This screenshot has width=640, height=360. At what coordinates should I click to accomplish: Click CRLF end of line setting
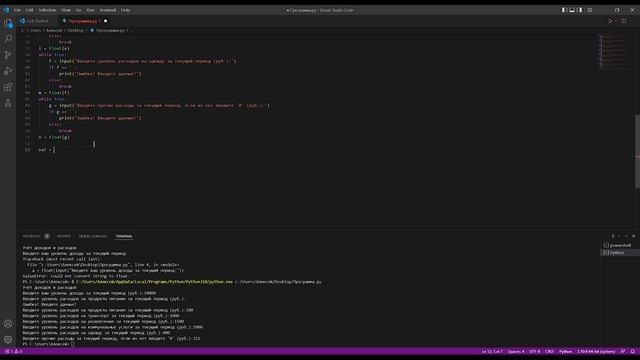(x=549, y=351)
